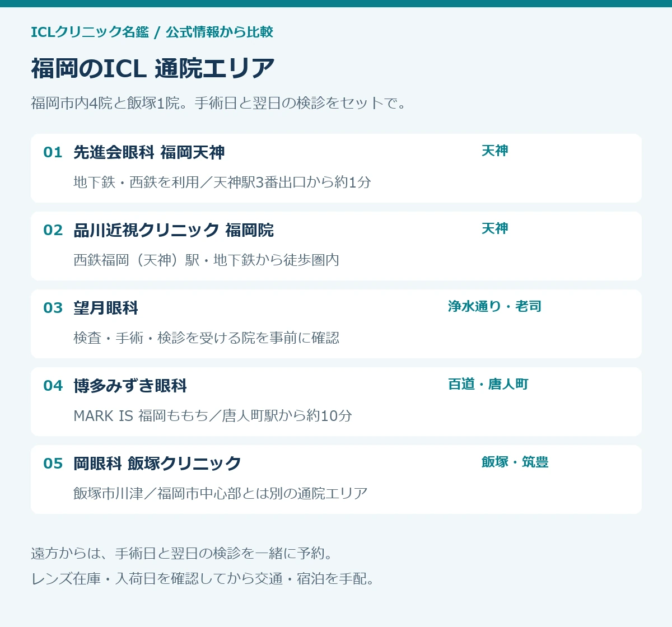Click the heading '福岡のICL 通院エリア'
Screen dimensions: 672x627
(x=153, y=68)
